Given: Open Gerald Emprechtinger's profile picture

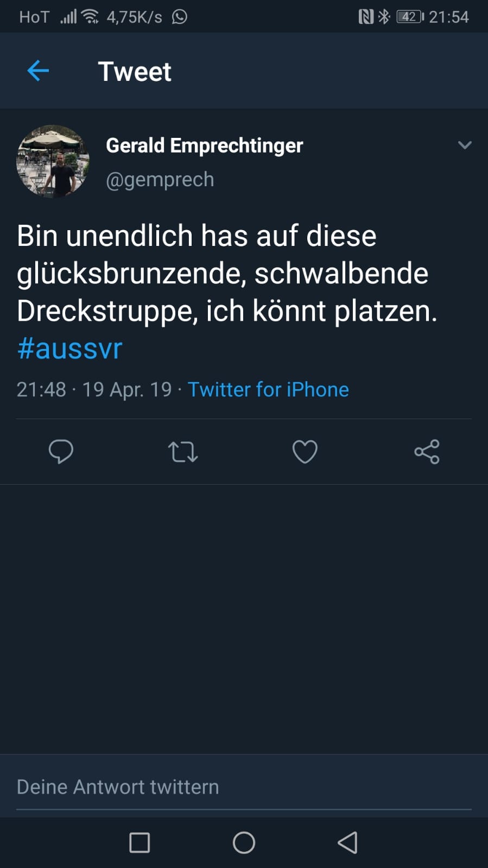Looking at the screenshot, I should coord(53,161).
